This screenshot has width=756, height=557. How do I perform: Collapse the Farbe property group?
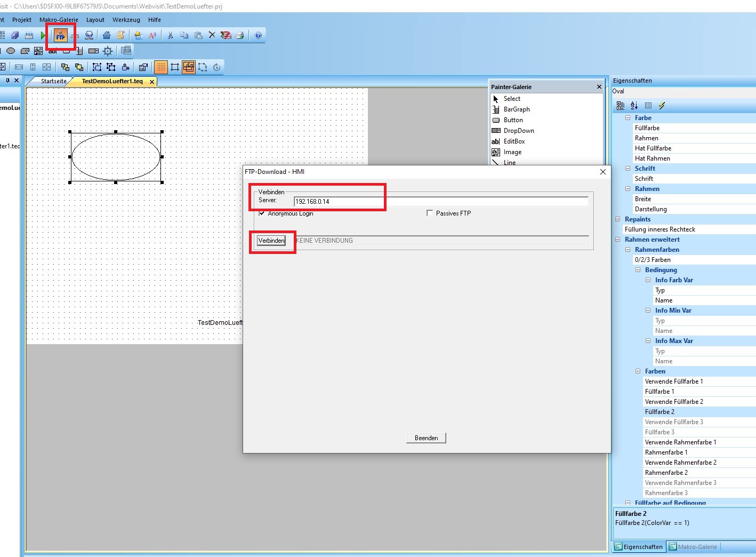click(x=628, y=118)
